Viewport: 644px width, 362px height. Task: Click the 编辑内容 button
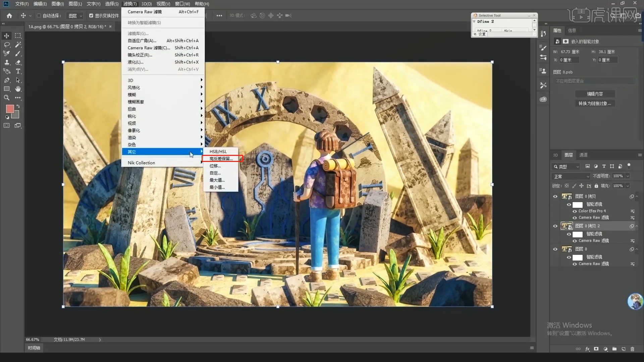pos(595,94)
